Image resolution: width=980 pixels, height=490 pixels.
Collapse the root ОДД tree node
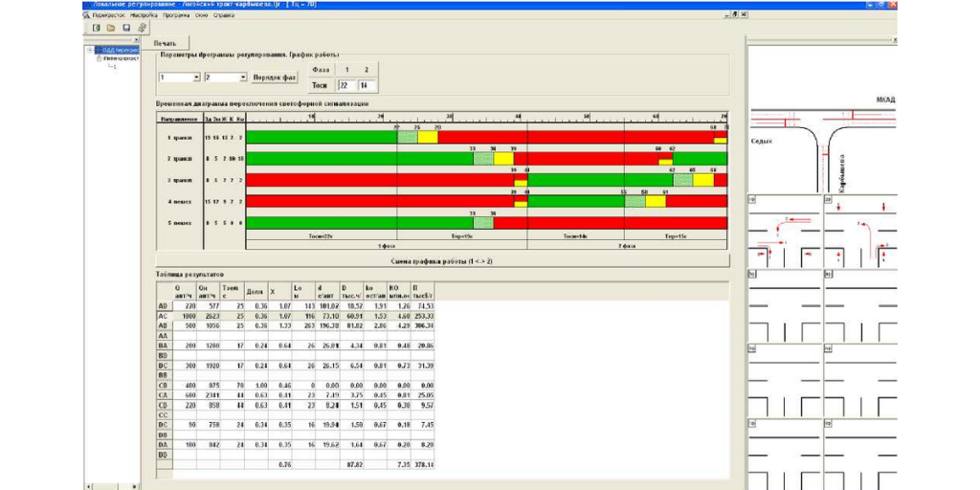point(89,50)
